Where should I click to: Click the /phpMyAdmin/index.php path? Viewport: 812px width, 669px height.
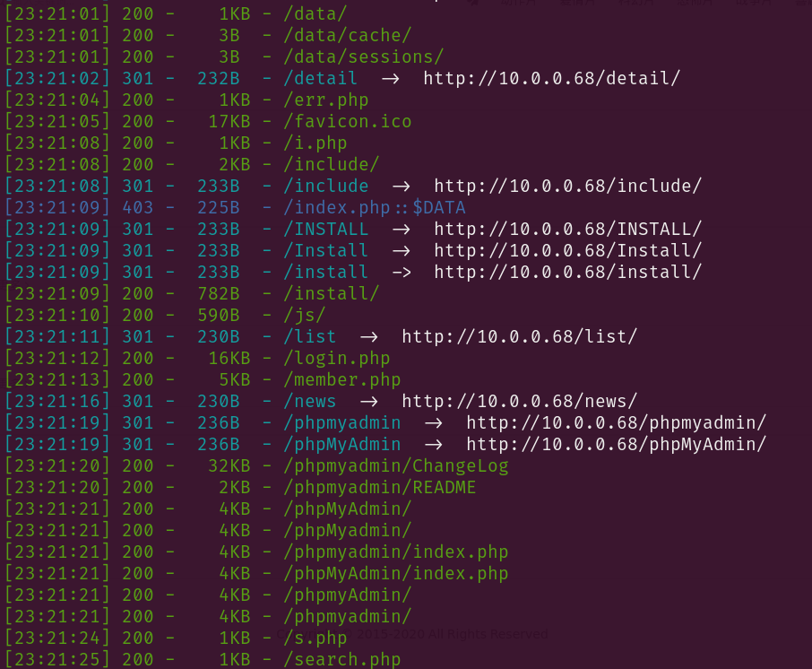(395, 573)
